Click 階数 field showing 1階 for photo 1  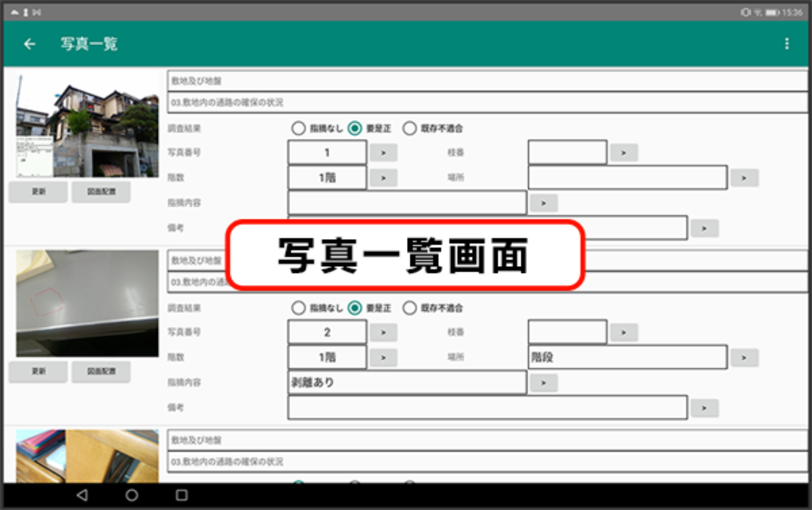pos(327,178)
